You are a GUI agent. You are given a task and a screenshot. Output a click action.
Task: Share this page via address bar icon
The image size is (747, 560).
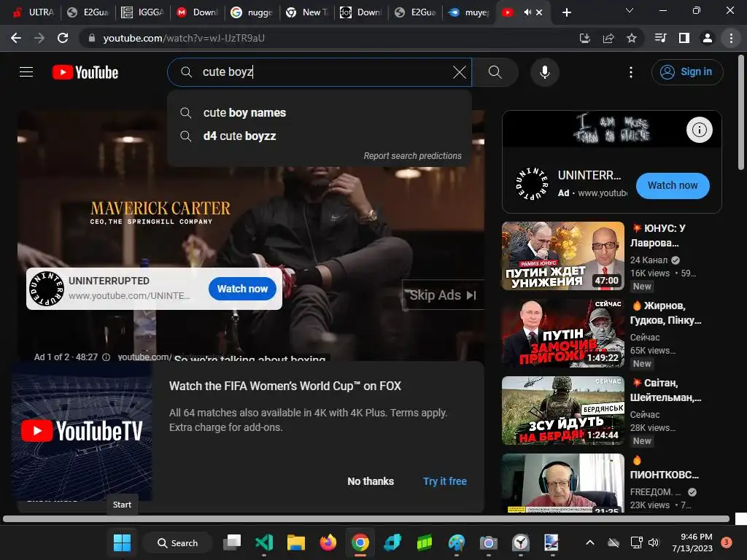[x=608, y=38]
